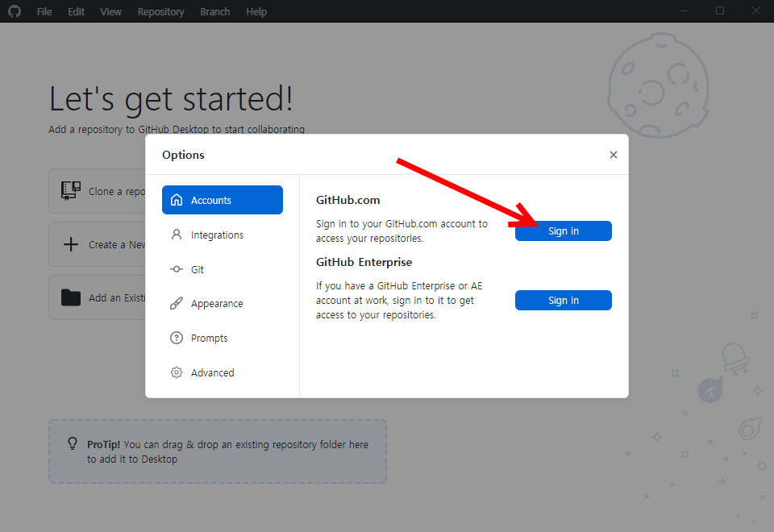
Task: Click the GitHub Enterprise section heading
Action: point(364,262)
